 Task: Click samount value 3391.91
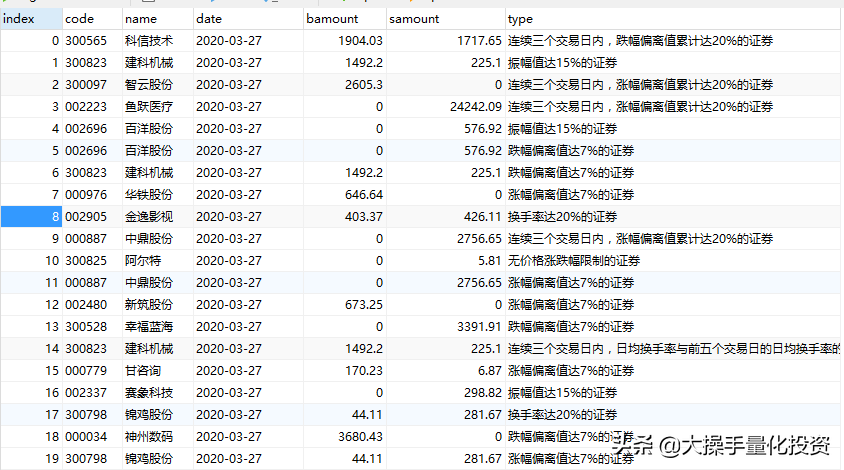(x=479, y=327)
